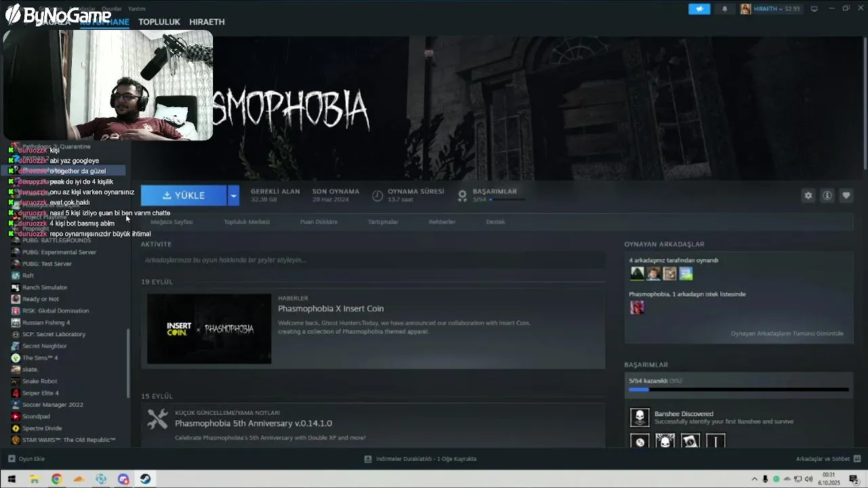
Task: Click the achievements progress bar 5/54
Action: tap(738, 390)
